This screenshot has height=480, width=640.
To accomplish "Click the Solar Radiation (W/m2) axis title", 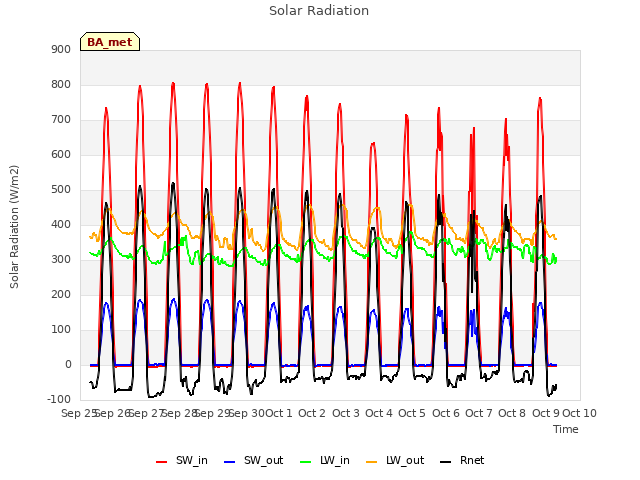I will coord(14,227).
